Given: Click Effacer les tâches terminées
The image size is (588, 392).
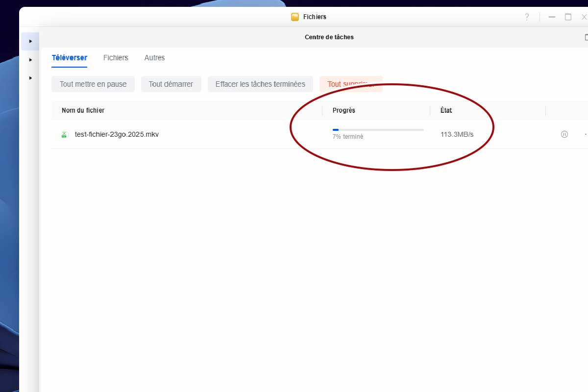Looking at the screenshot, I should (x=260, y=84).
